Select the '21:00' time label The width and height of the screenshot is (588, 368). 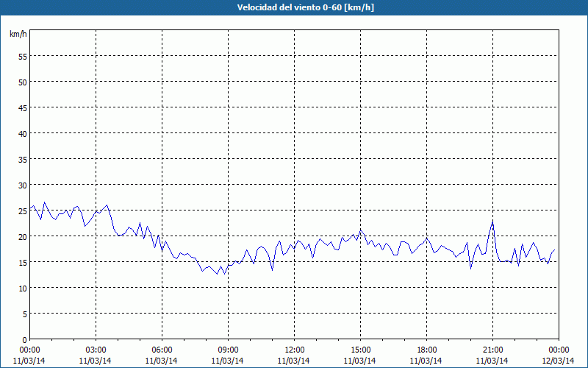pos(492,350)
